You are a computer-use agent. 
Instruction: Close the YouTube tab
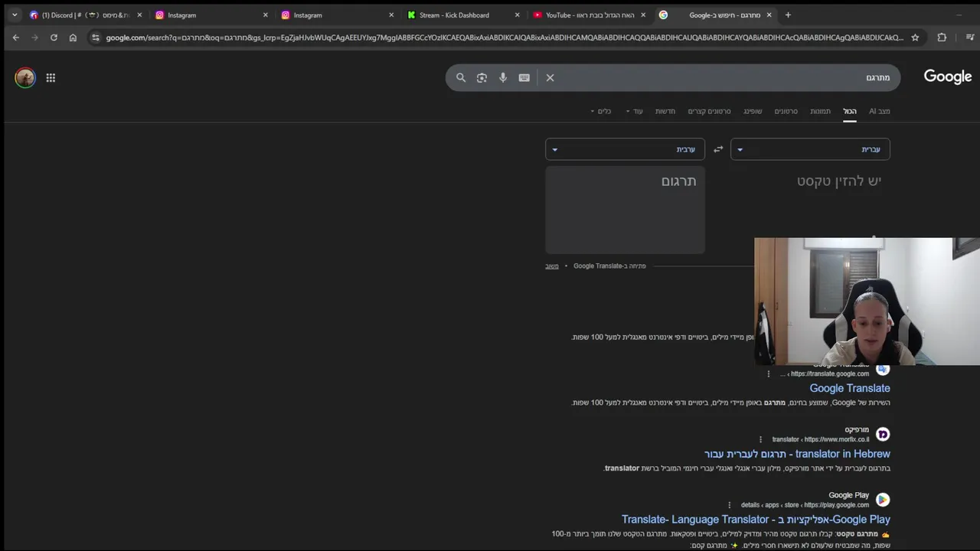pyautogui.click(x=643, y=15)
